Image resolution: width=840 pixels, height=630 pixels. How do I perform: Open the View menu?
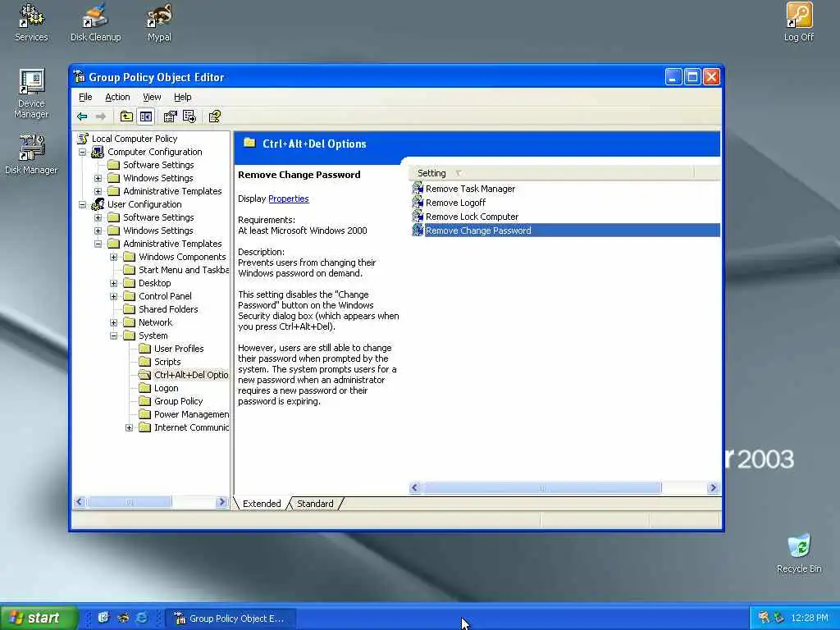pos(152,97)
